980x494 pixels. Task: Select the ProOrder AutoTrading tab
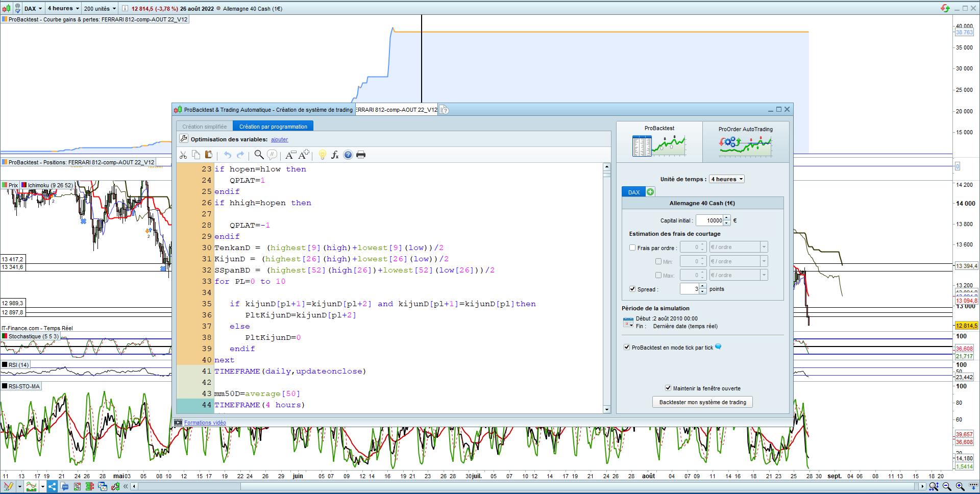click(745, 142)
